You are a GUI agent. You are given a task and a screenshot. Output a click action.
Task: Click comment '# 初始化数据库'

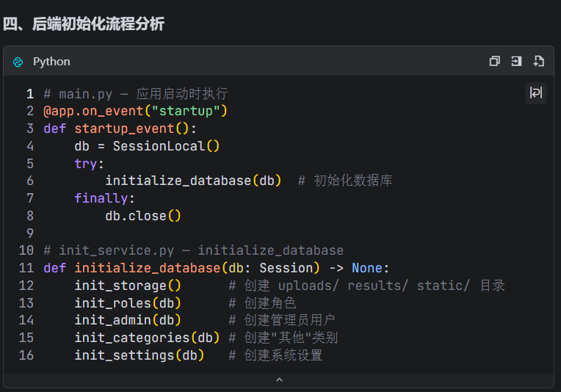[345, 181]
